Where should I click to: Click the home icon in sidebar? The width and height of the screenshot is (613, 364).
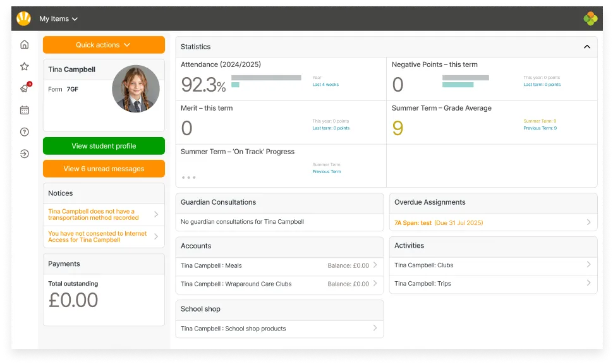[x=25, y=44]
